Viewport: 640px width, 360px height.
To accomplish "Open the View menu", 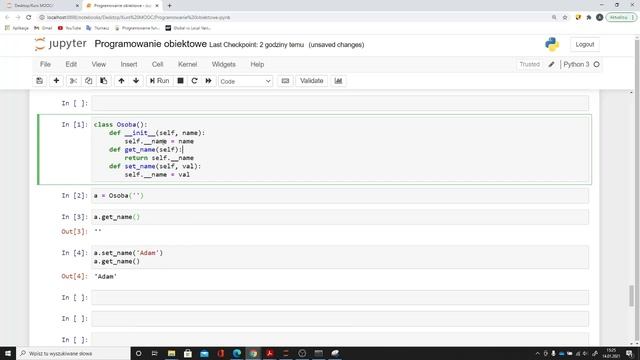I will click(98, 64).
